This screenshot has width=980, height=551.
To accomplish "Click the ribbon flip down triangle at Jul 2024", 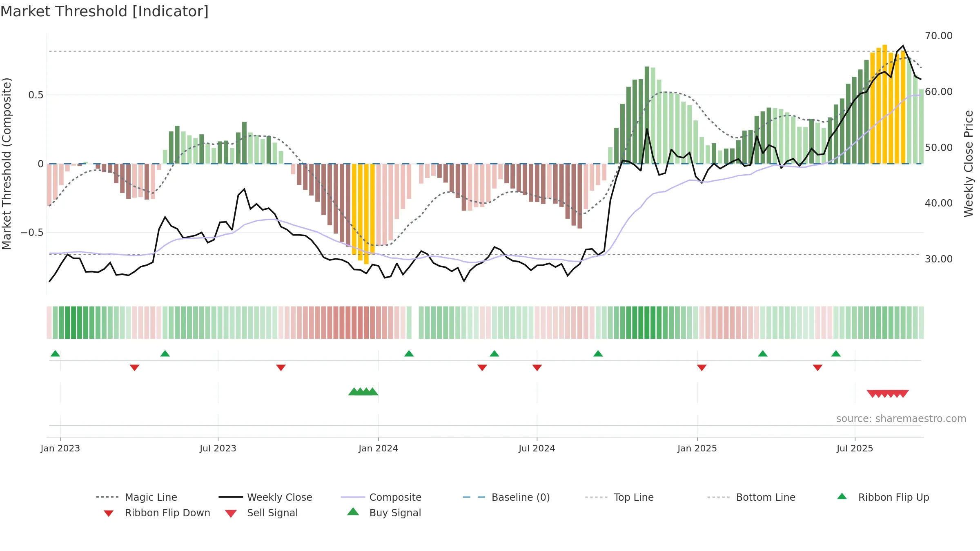I will point(537,368).
